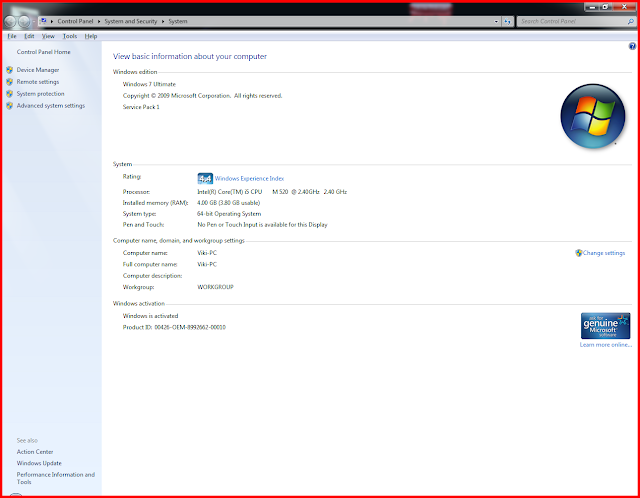Open help via the blue question mark icon
640x498 pixels.
(632, 46)
